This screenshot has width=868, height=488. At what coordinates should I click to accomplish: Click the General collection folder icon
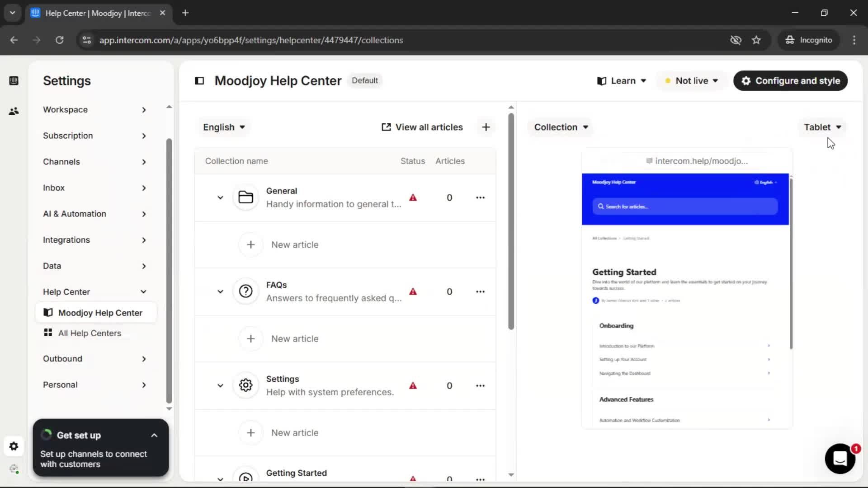point(245,197)
